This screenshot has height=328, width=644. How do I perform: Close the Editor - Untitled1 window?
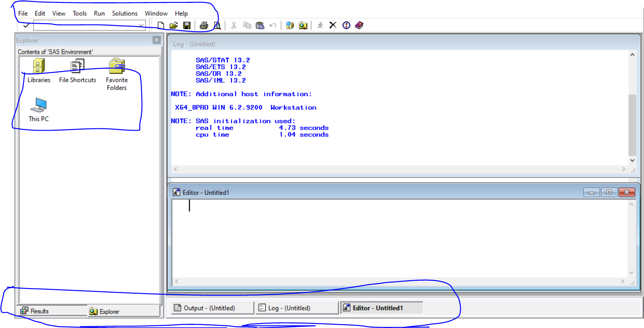coord(627,192)
